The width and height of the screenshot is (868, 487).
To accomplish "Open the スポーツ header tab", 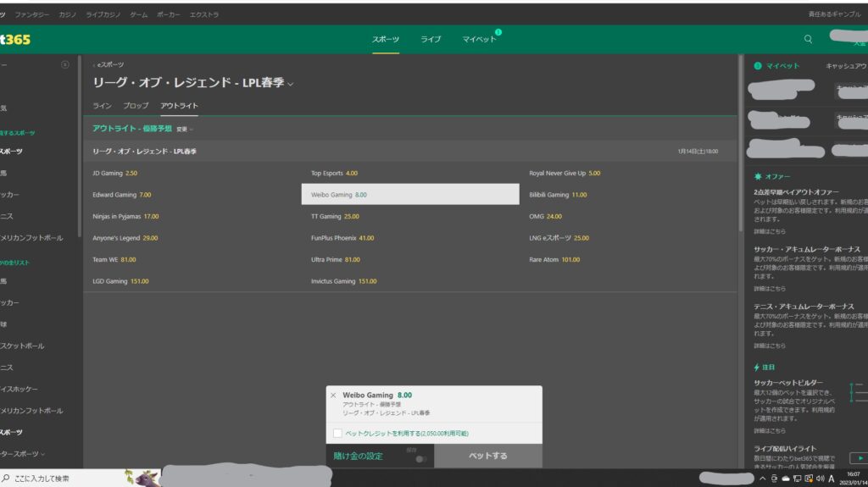I will pos(386,39).
